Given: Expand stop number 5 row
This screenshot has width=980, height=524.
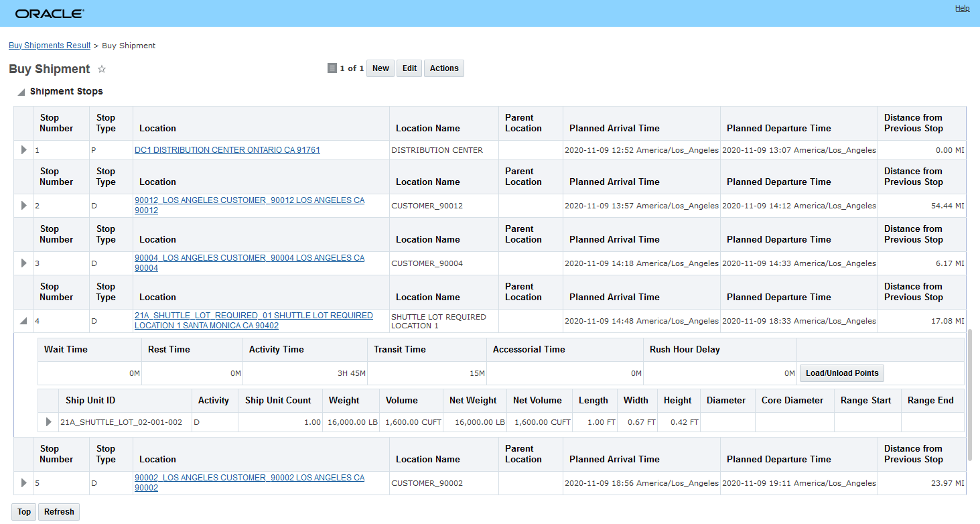Looking at the screenshot, I should (24, 483).
